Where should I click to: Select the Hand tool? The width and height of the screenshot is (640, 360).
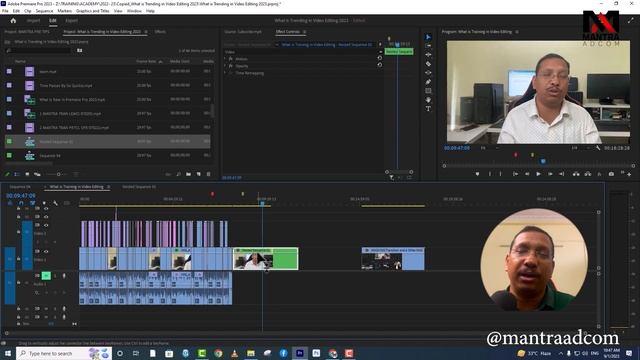tap(428, 100)
